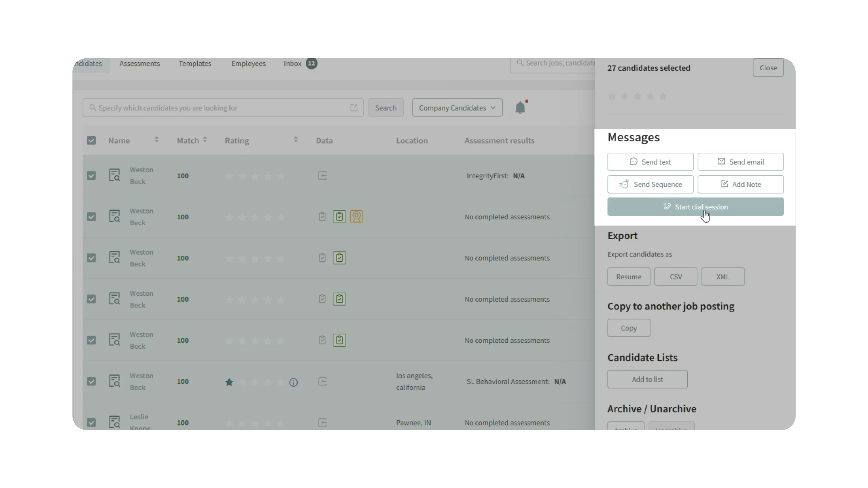
Task: Click green clipboard icon in third row
Action: tap(339, 258)
